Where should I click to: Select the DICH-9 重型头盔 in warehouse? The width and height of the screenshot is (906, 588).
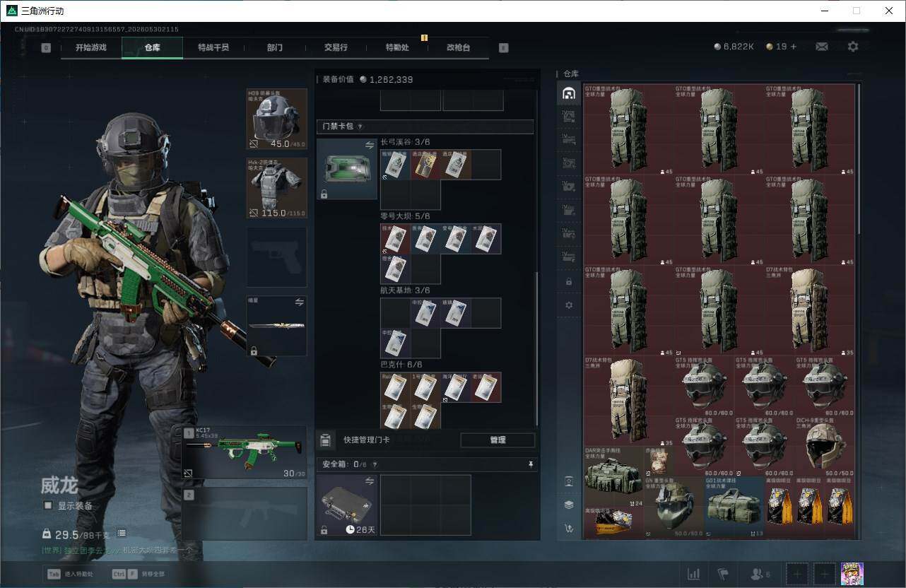click(825, 446)
